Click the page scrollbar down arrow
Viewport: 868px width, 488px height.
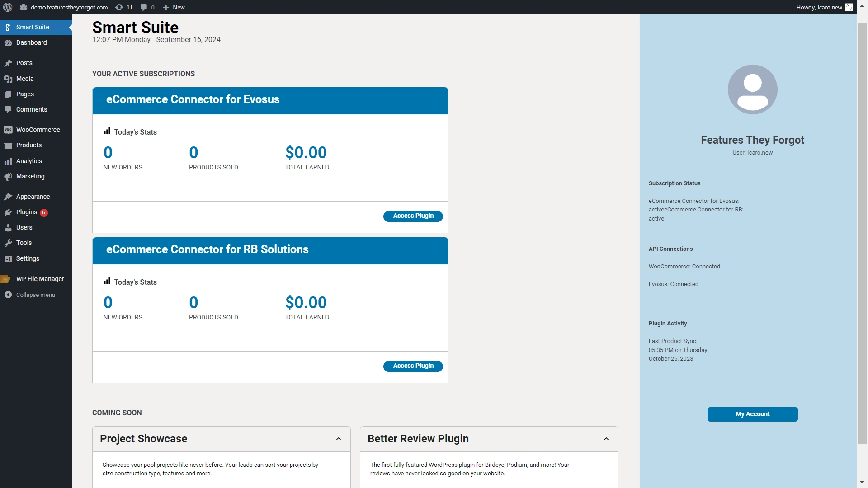tap(862, 482)
